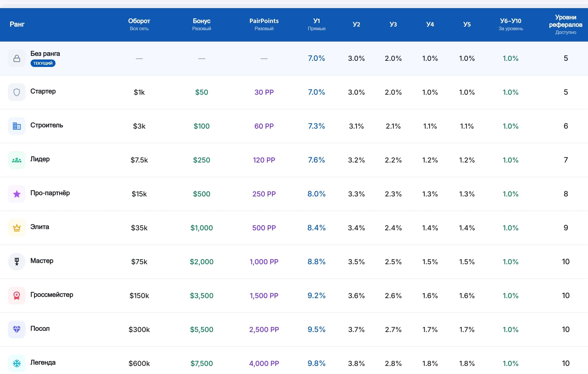This screenshot has width=588, height=374.
Task: Select the building icon for Строитель
Action: tap(17, 126)
